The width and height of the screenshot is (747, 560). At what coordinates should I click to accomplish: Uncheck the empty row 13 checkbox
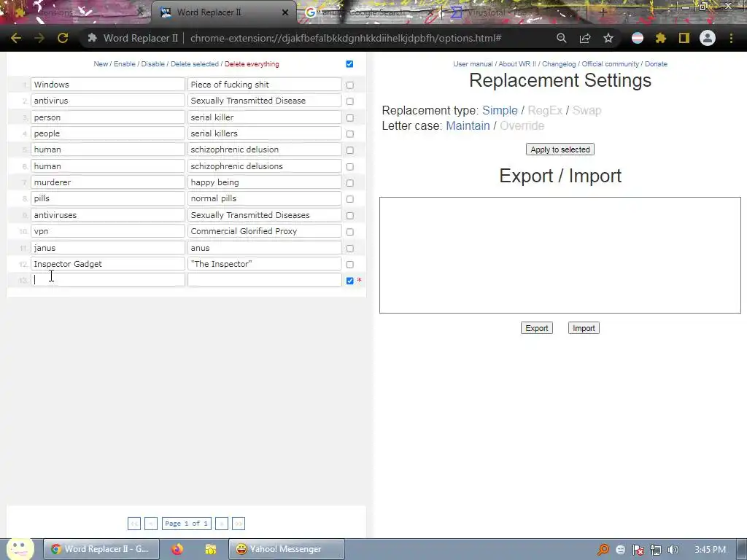[350, 281]
